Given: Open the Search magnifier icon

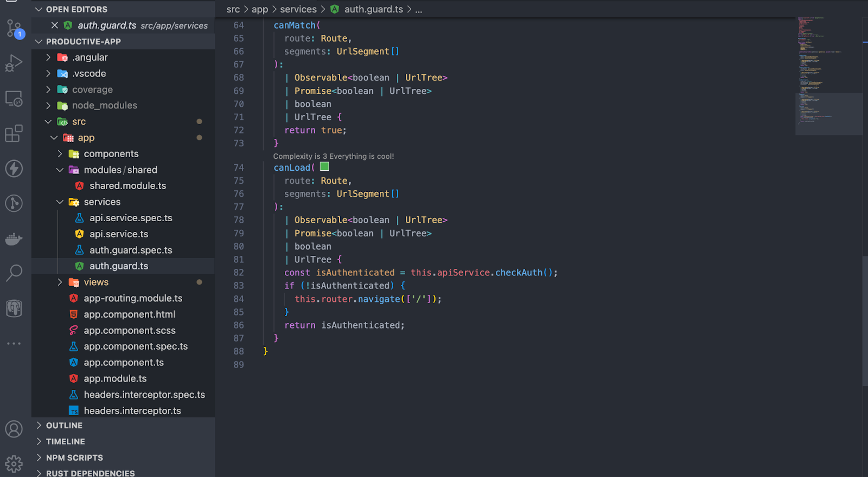Looking at the screenshot, I should pos(14,273).
